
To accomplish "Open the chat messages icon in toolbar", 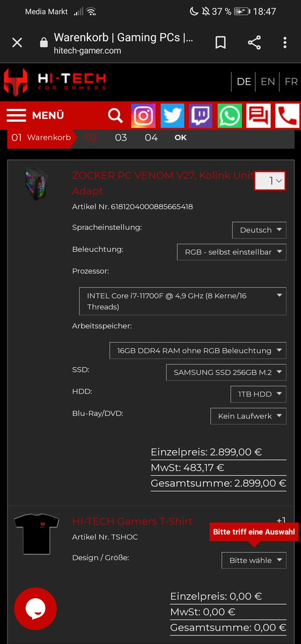I will click(259, 115).
